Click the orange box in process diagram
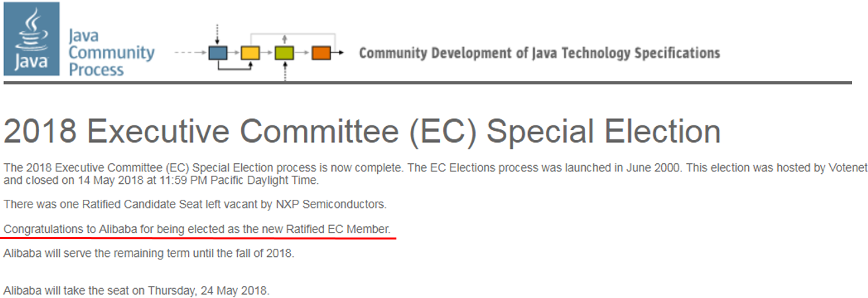Viewport: 868px width, 298px height. [x=321, y=52]
